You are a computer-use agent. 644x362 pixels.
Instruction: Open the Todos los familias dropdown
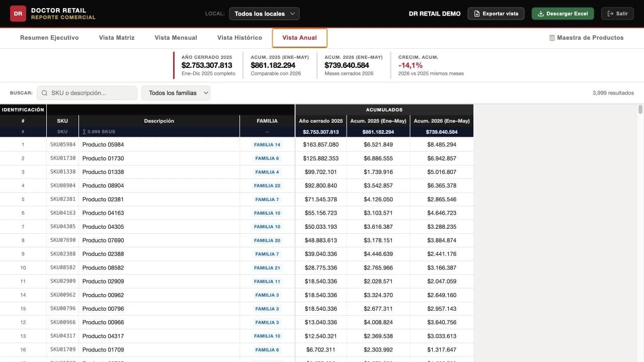[176, 93]
